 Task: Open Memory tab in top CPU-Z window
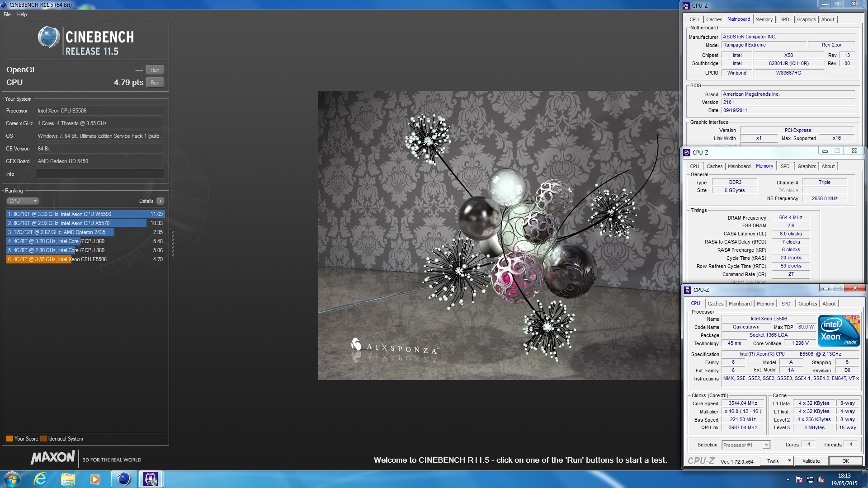click(764, 19)
